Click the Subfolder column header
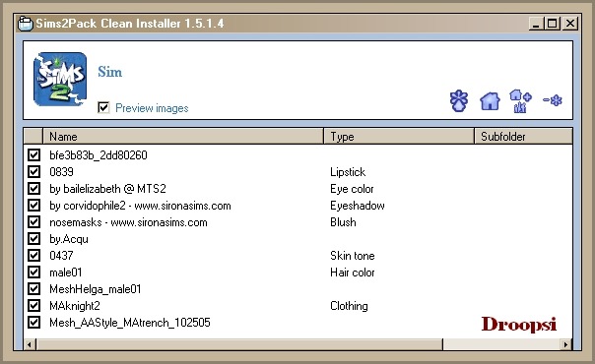Screen dimensions: 595x364 [x=523, y=137]
